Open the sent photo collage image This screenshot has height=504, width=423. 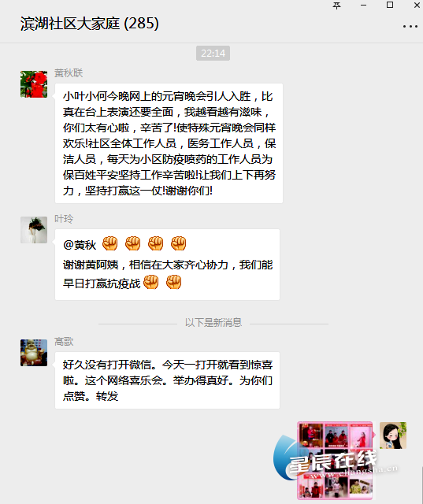(335, 461)
